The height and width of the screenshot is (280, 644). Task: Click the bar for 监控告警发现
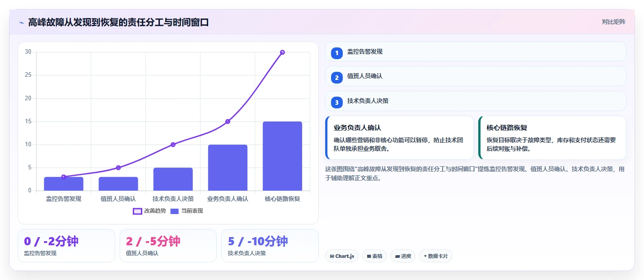pos(64,184)
